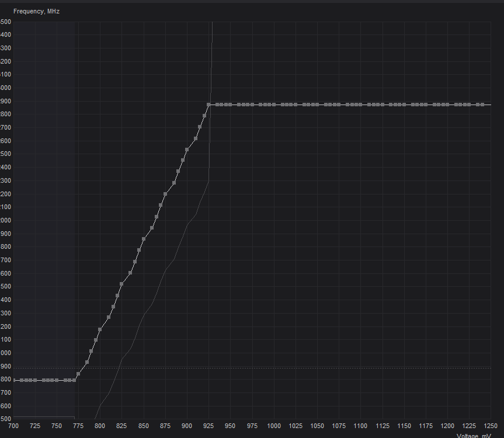Click the curve point near 1000 MHz

pyautogui.click(x=91, y=351)
